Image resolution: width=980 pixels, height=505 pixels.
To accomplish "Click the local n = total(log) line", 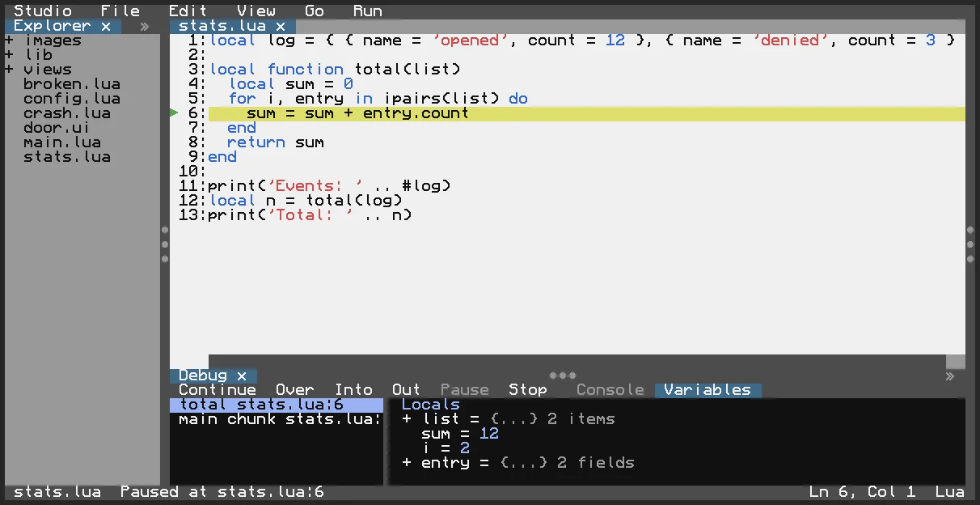I will coord(306,201).
